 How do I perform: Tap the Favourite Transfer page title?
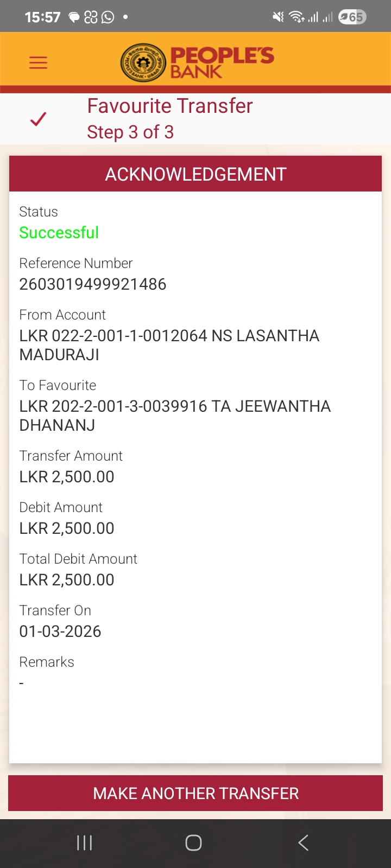click(x=170, y=106)
